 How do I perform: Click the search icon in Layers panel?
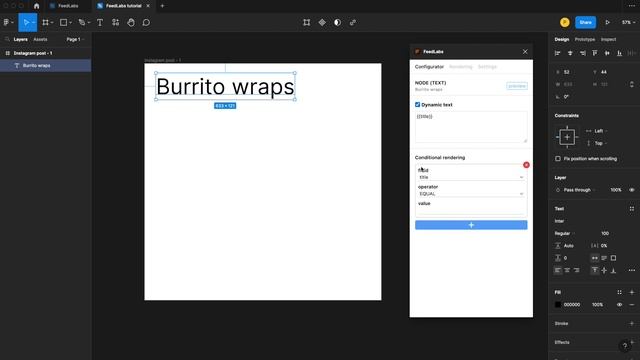[x=7, y=39]
